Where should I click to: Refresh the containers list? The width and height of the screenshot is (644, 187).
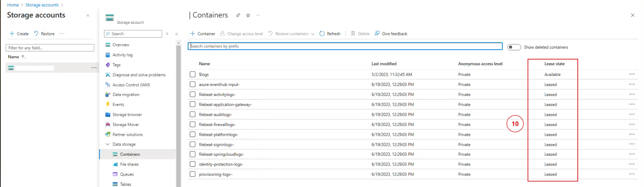coord(330,34)
